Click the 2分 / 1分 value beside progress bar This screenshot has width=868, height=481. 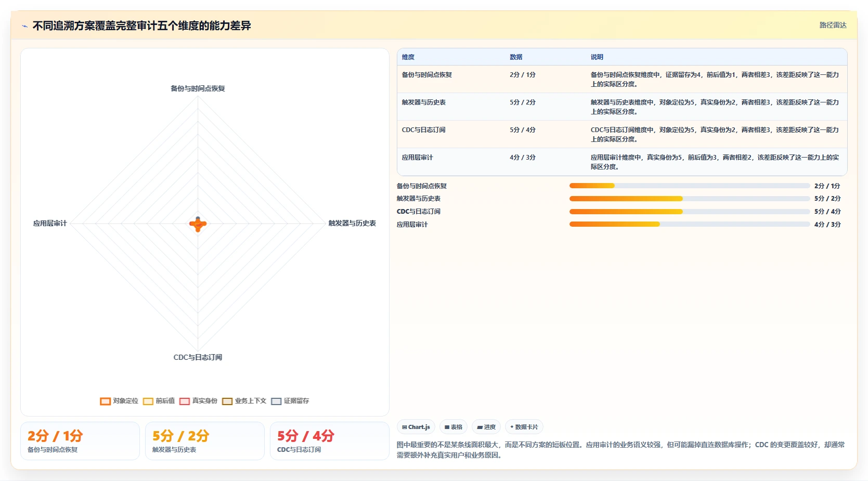(827, 186)
